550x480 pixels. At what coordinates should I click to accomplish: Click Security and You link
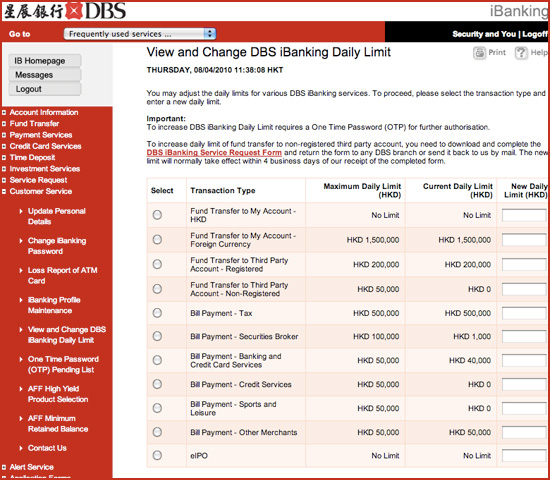click(x=484, y=34)
